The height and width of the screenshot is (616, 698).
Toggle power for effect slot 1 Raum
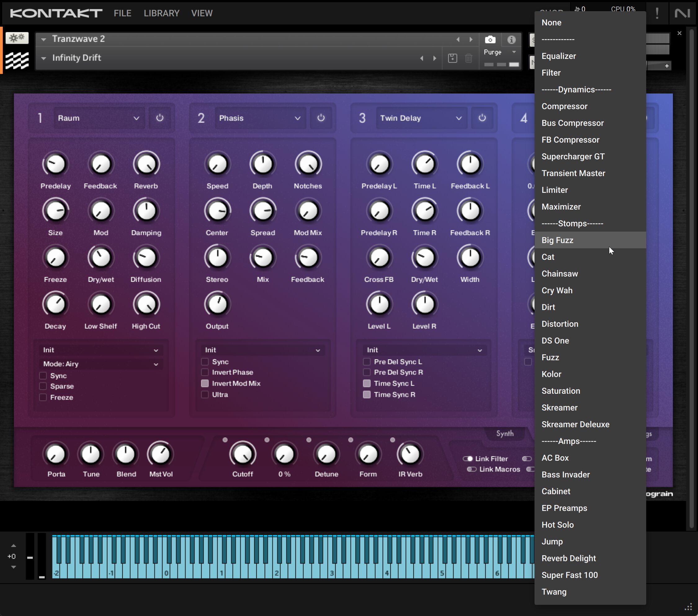(x=159, y=118)
